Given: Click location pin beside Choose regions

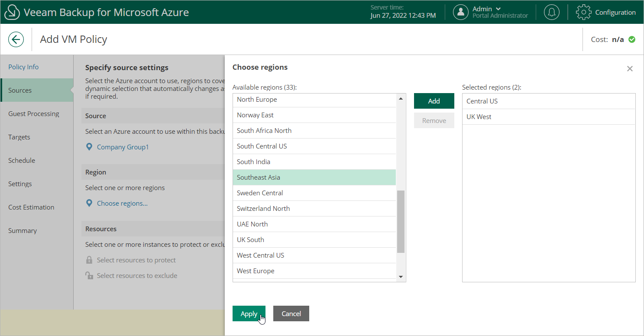Looking at the screenshot, I should tap(89, 203).
